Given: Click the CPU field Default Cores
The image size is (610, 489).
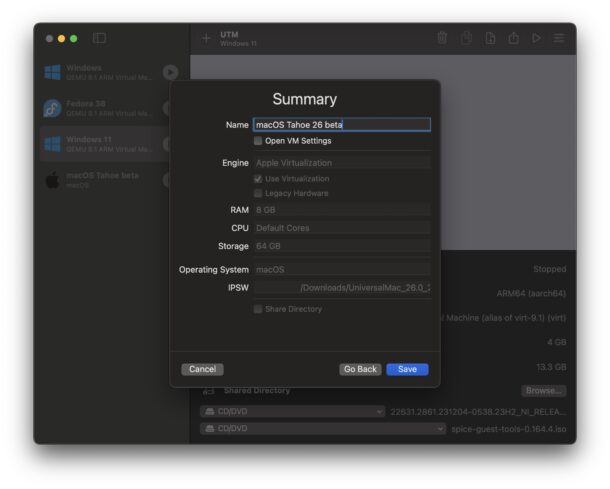Looking at the screenshot, I should click(342, 228).
